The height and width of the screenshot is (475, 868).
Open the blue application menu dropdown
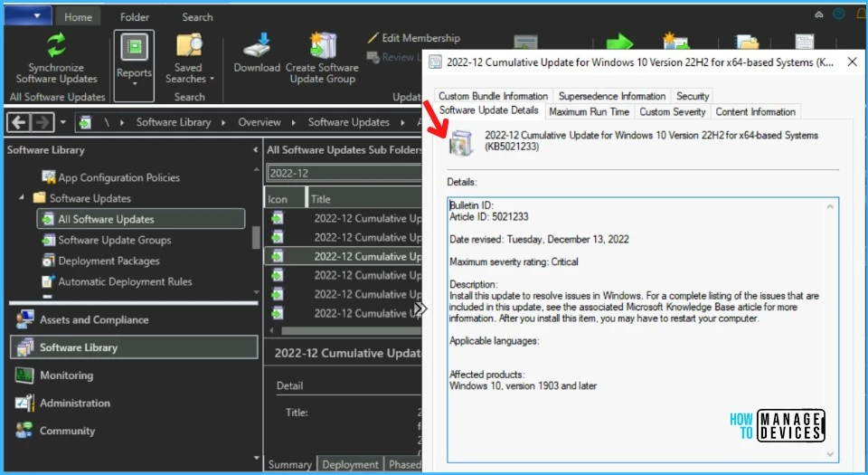click(28, 15)
